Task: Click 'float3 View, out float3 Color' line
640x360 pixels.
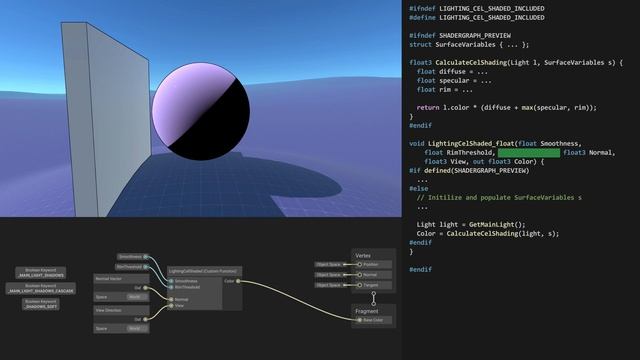Action: tap(484, 162)
